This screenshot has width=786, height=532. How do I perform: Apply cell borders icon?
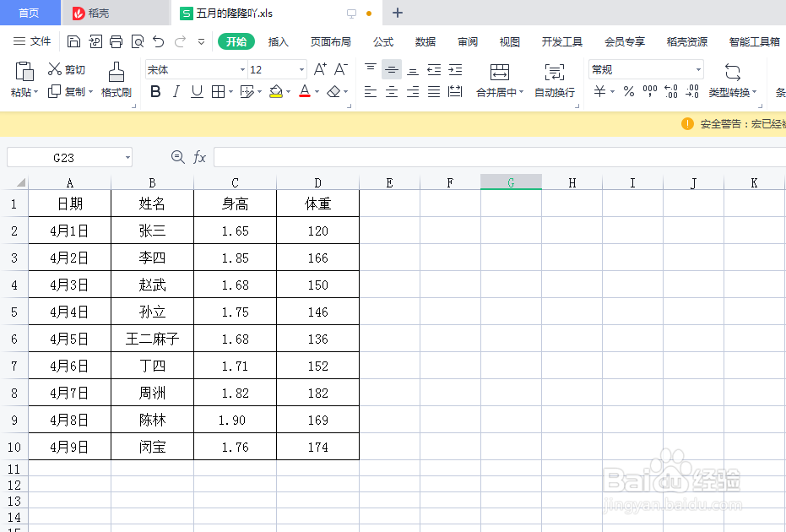tap(218, 92)
